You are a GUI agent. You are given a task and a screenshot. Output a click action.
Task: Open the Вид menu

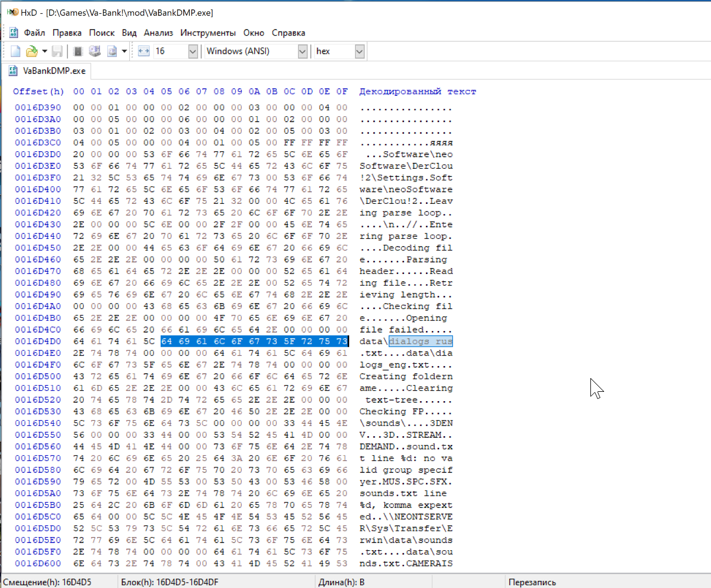click(x=129, y=33)
